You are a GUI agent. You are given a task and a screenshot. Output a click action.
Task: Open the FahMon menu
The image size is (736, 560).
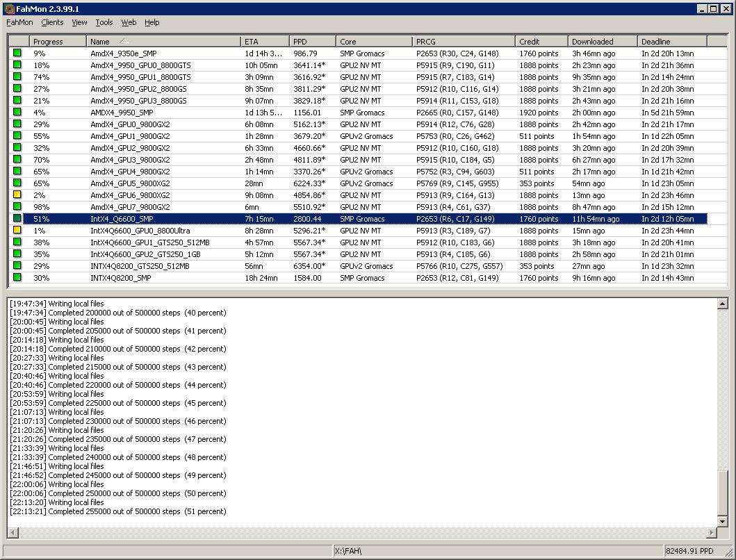[19, 22]
